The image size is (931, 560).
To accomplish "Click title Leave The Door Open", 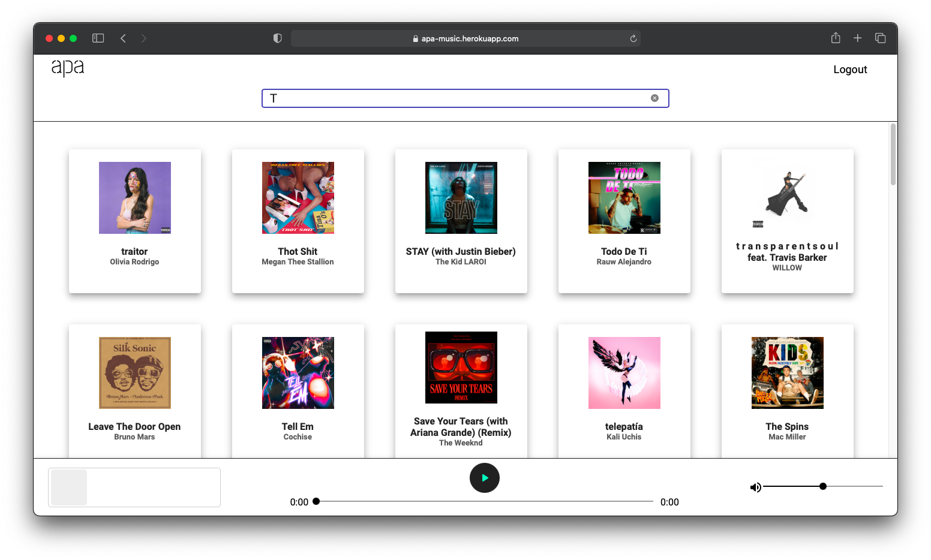I will [134, 426].
